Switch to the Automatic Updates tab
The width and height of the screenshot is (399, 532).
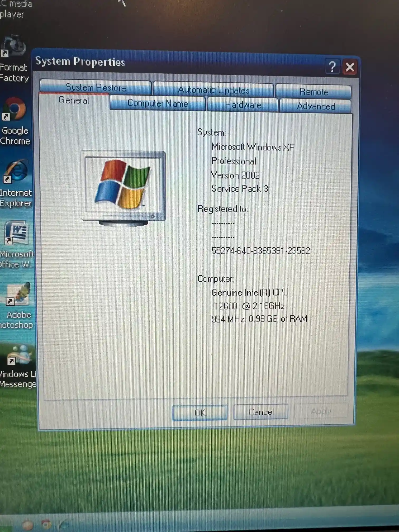[213, 90]
